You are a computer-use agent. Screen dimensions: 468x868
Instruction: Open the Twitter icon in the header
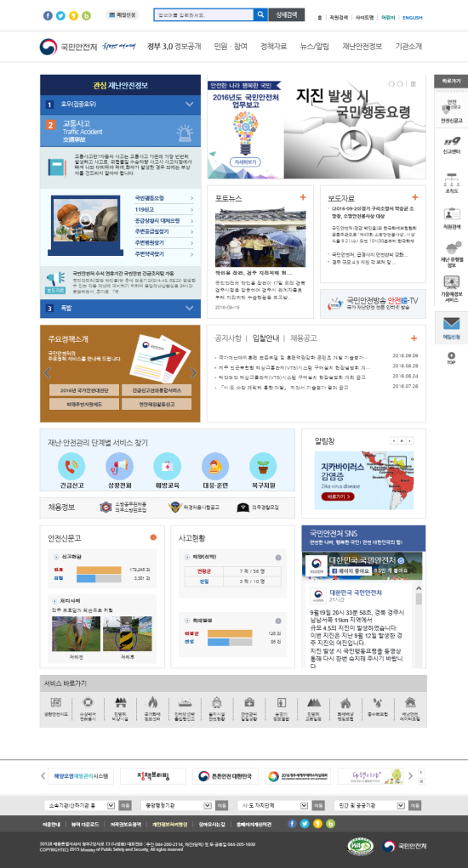tap(60, 15)
